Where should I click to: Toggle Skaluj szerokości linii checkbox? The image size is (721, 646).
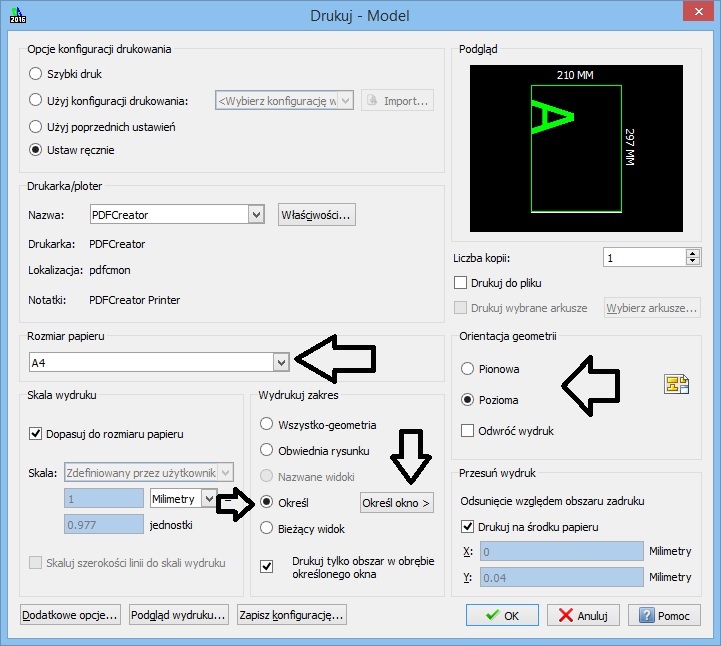click(x=35, y=562)
